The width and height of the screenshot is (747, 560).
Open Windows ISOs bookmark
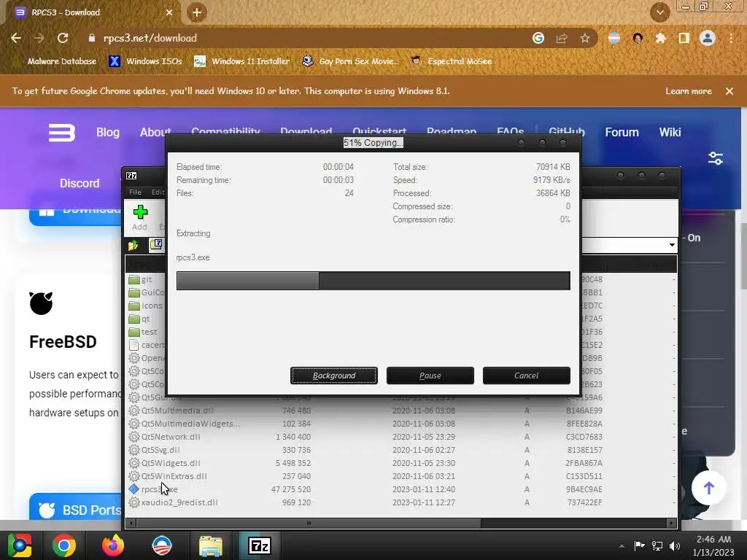pyautogui.click(x=146, y=61)
